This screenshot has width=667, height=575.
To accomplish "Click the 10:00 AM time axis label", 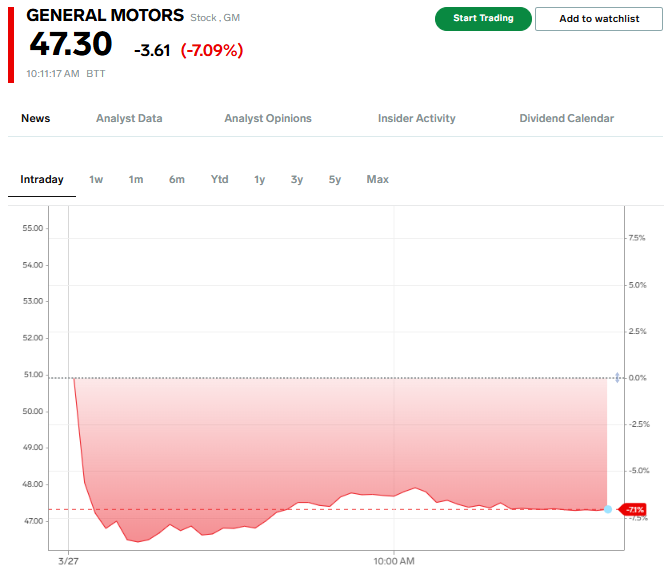I will pyautogui.click(x=394, y=561).
